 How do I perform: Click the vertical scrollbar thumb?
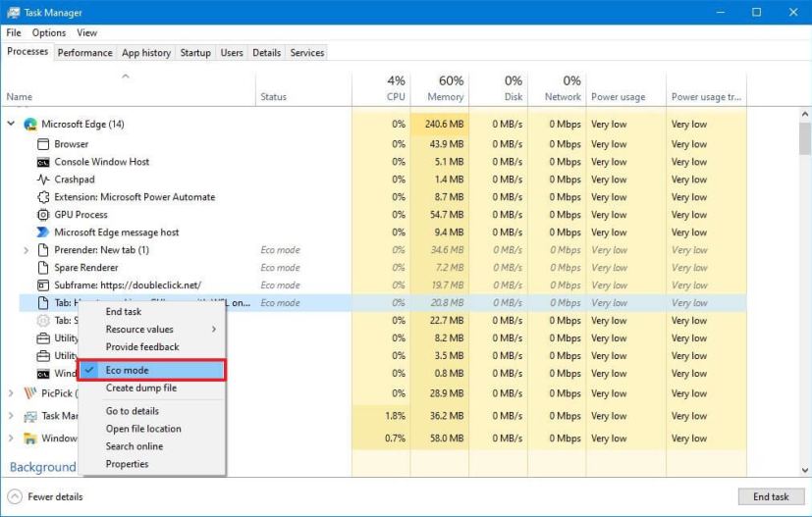[805, 138]
